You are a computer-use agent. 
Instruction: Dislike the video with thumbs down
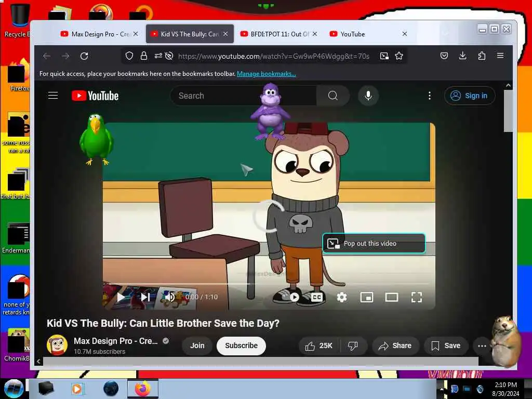(x=353, y=345)
